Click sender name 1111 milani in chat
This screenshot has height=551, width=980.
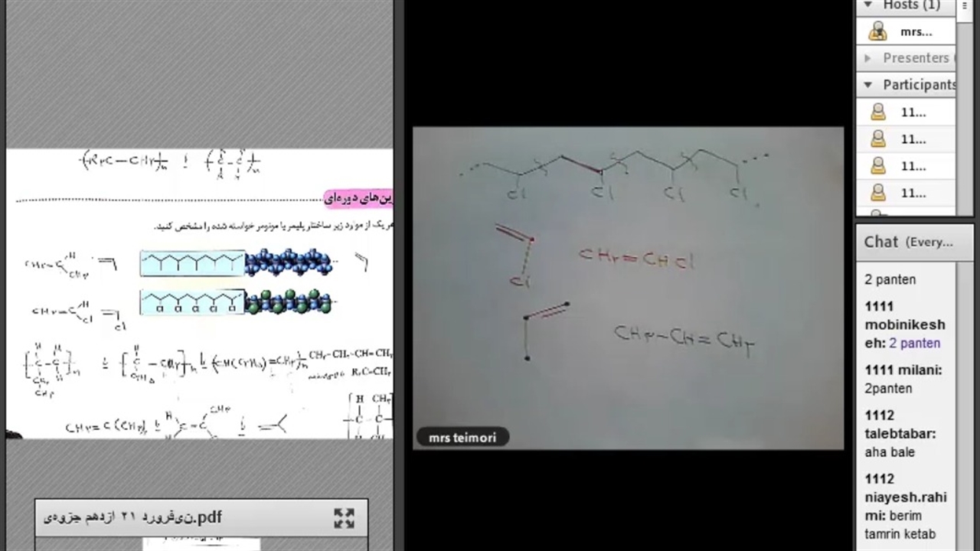click(903, 370)
